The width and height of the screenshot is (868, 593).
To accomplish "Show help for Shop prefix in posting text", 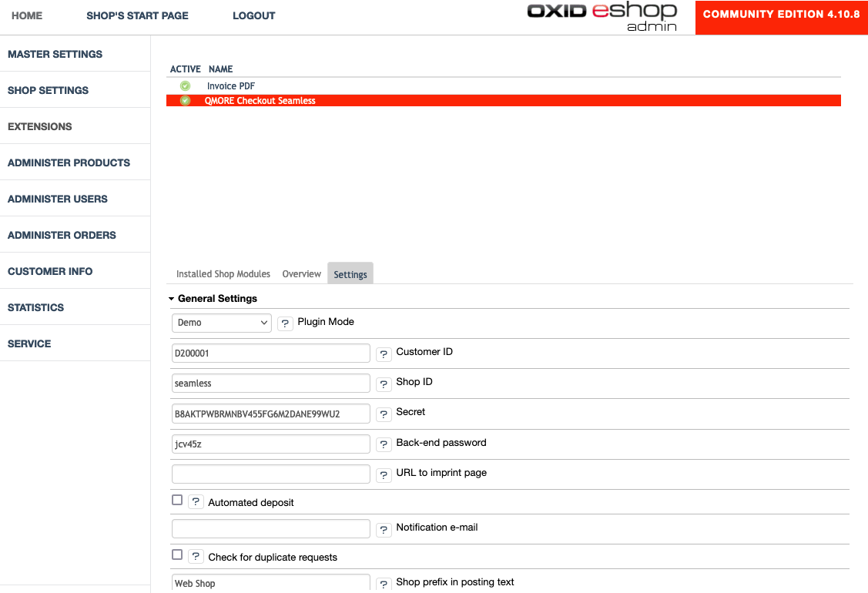I will coord(384,584).
